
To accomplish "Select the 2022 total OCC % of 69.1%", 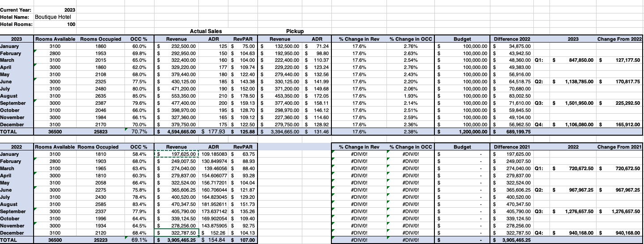I will point(139,240).
